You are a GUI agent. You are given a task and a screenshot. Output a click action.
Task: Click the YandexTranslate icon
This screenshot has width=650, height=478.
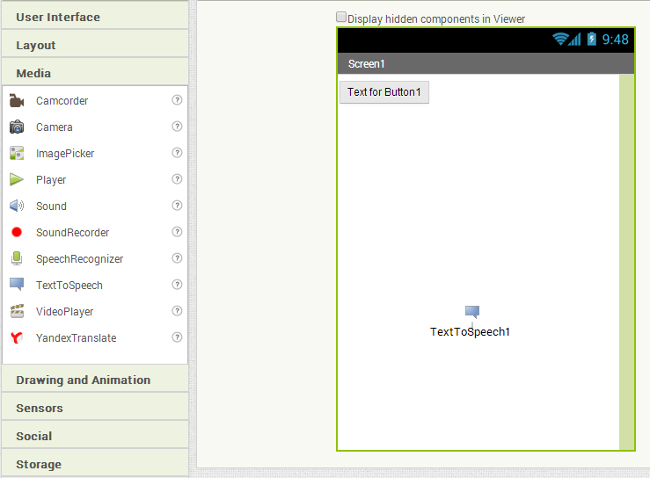click(x=17, y=338)
